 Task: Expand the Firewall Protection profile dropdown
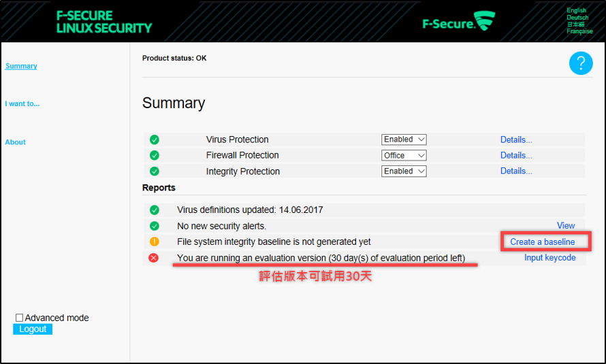click(x=404, y=155)
